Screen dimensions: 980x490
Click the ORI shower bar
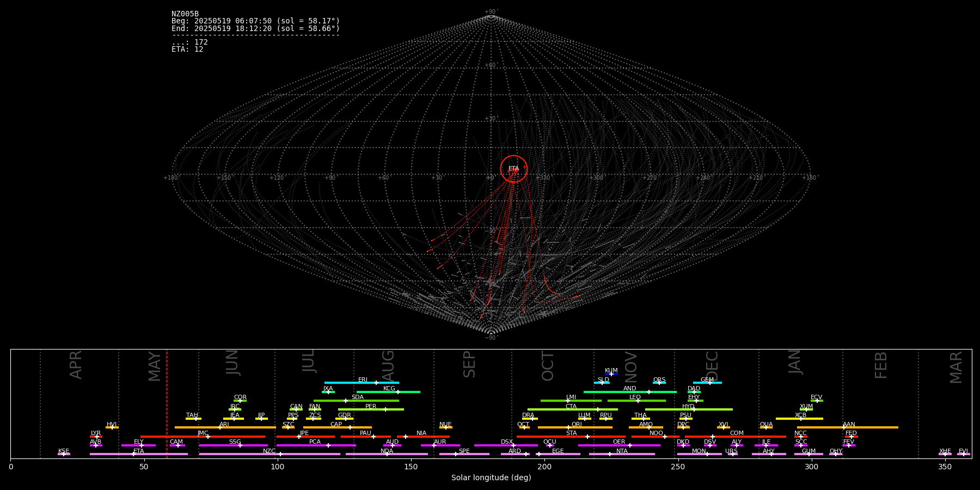[x=575, y=427]
